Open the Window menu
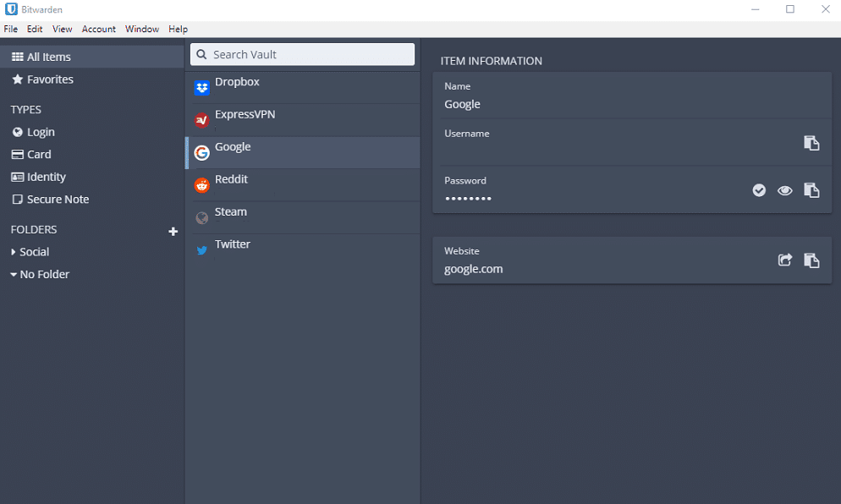 [142, 29]
